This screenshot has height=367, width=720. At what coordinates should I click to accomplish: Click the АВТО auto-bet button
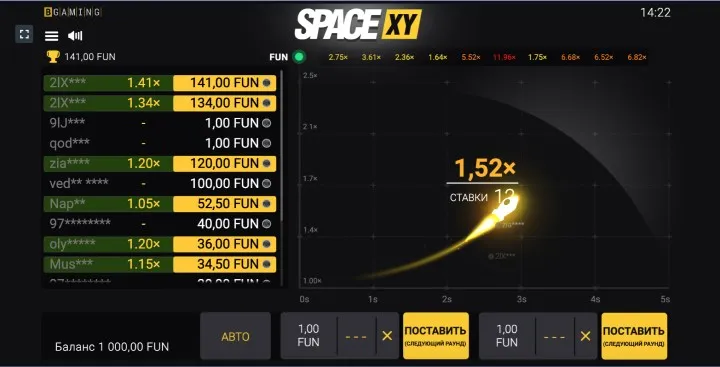[236, 336]
